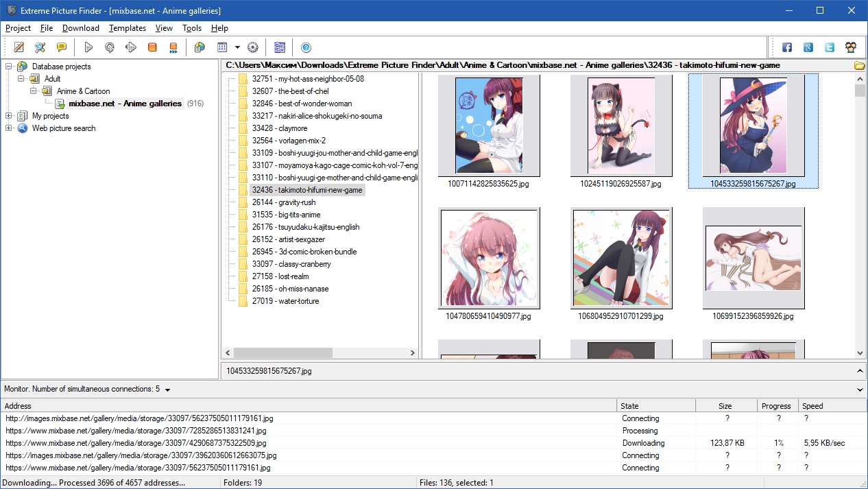Click the Facebook share icon
This screenshot has width=868, height=489.
pos(787,47)
